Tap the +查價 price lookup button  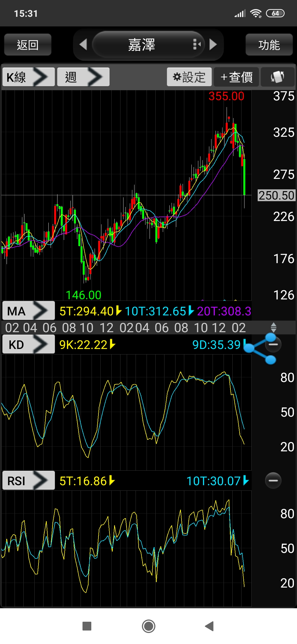click(236, 77)
